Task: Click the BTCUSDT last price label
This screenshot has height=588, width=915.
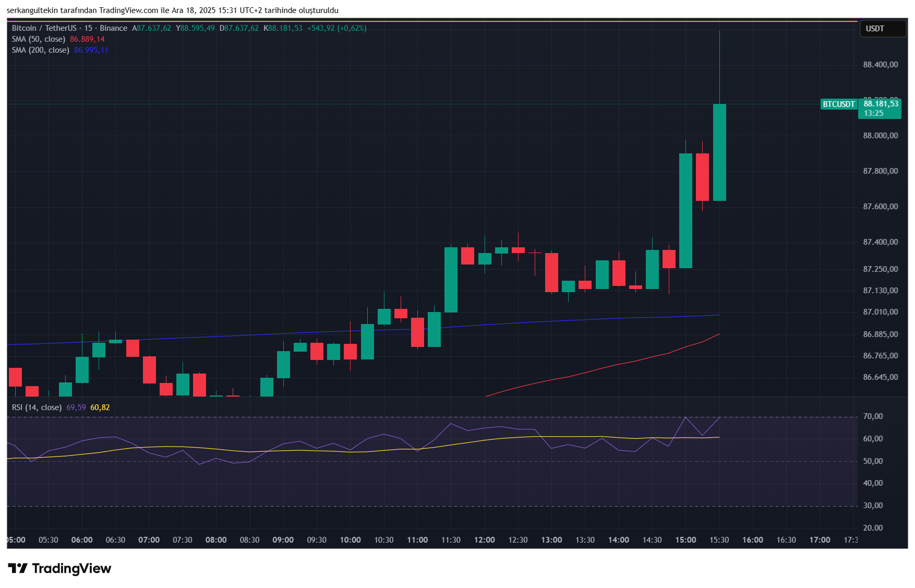Action: point(838,104)
